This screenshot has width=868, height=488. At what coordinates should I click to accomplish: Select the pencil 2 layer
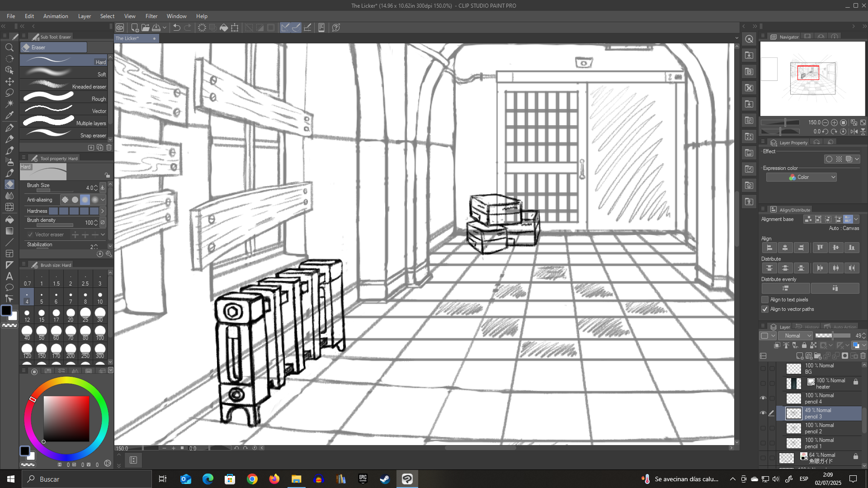(x=819, y=428)
